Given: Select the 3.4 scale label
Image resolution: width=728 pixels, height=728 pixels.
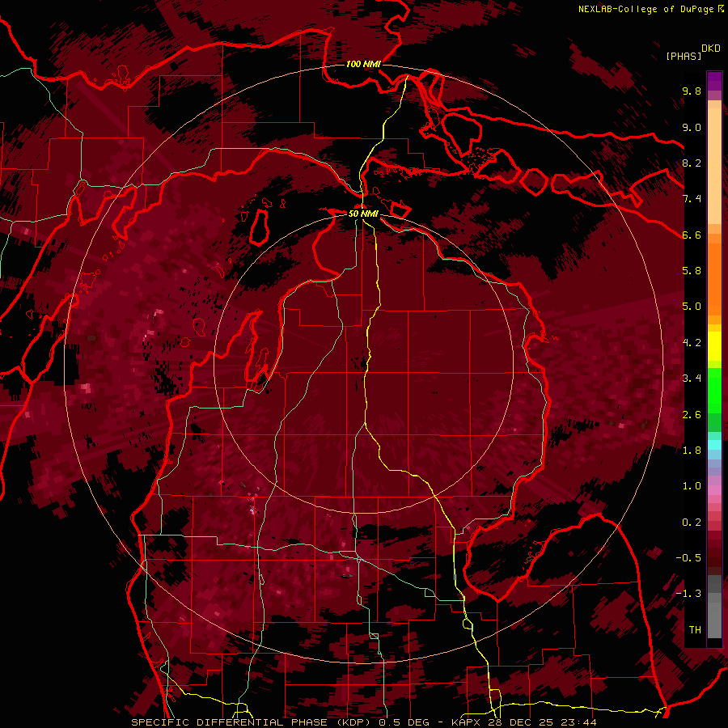Looking at the screenshot, I should tap(692, 379).
